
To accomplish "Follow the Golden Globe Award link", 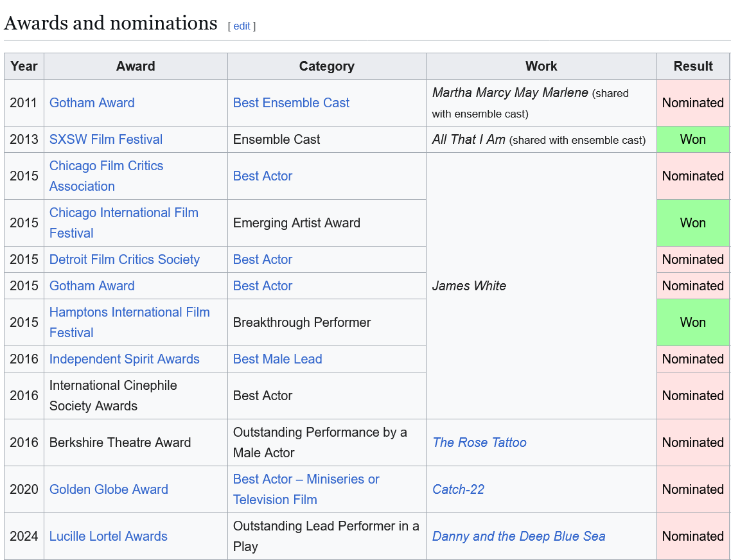I will 109,489.
